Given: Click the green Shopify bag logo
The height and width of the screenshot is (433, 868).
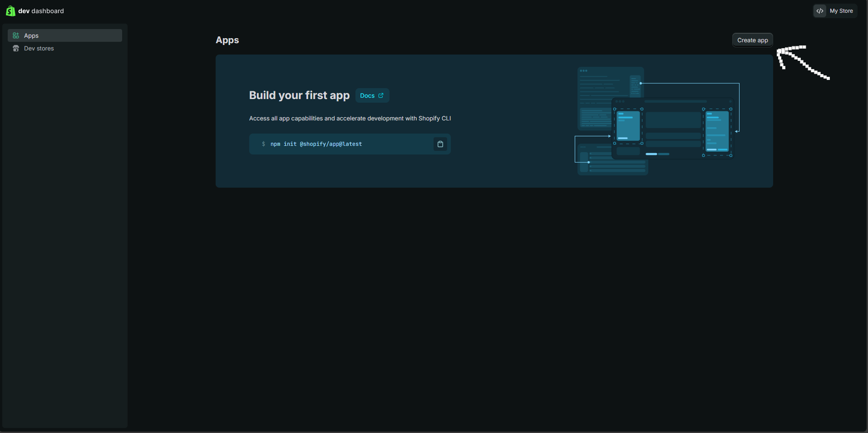Looking at the screenshot, I should pyautogui.click(x=10, y=11).
